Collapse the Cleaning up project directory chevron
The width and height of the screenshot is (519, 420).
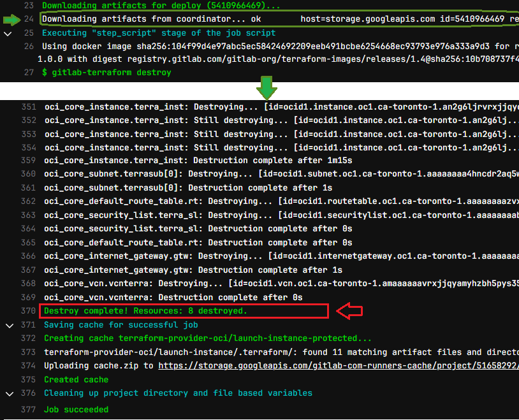tap(10, 394)
